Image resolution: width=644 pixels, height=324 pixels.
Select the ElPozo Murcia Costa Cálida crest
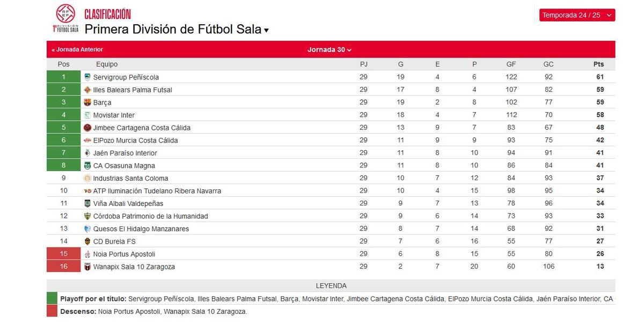[x=87, y=140]
